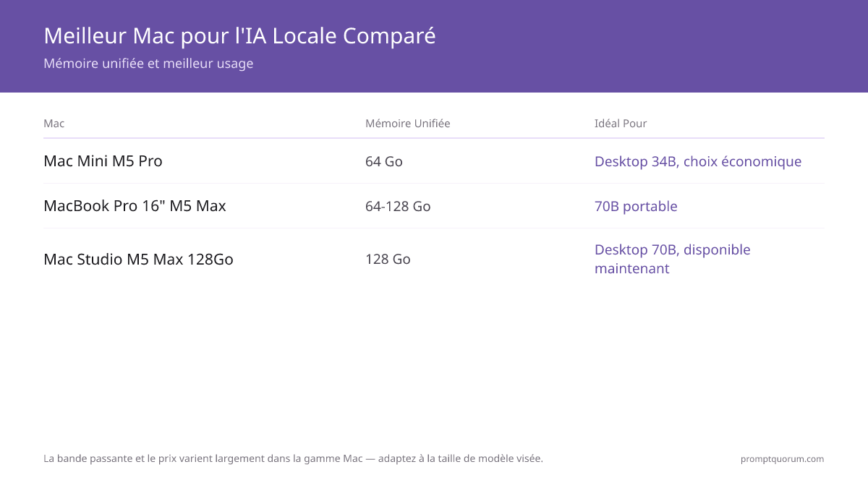Select "Mac Studio M5 Max 128Go" row name
The image size is (868, 488).
[138, 259]
